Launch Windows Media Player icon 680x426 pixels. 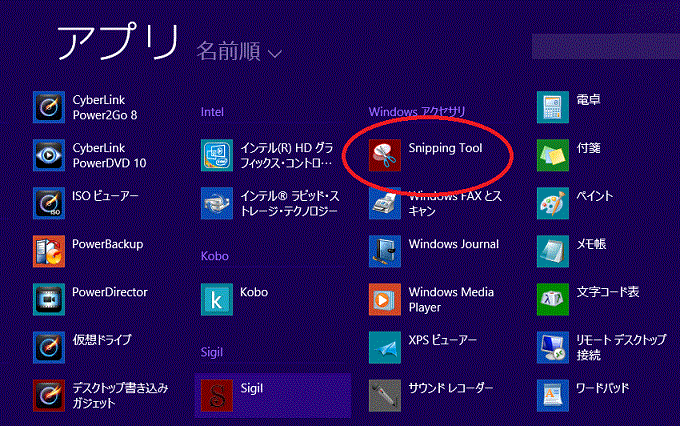point(385,300)
